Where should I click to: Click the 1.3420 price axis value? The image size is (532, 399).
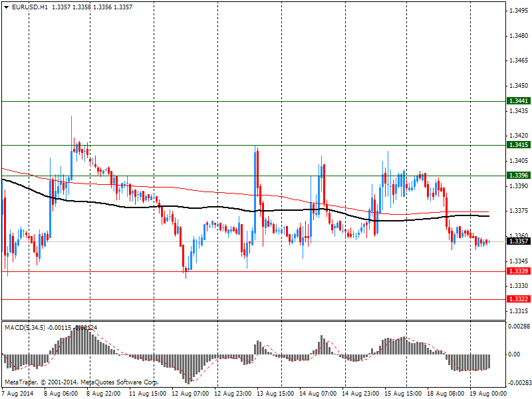(519, 136)
